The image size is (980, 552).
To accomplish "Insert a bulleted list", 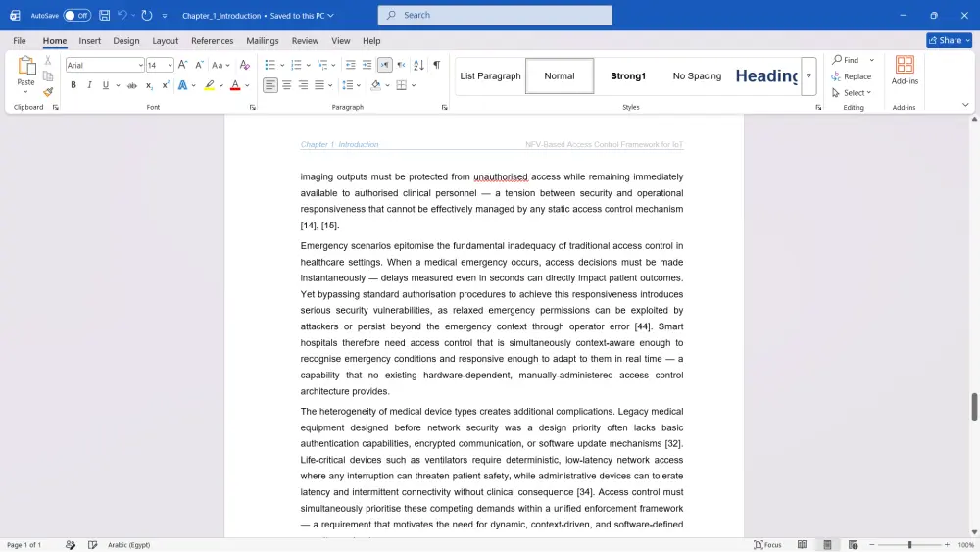I will coord(270,65).
